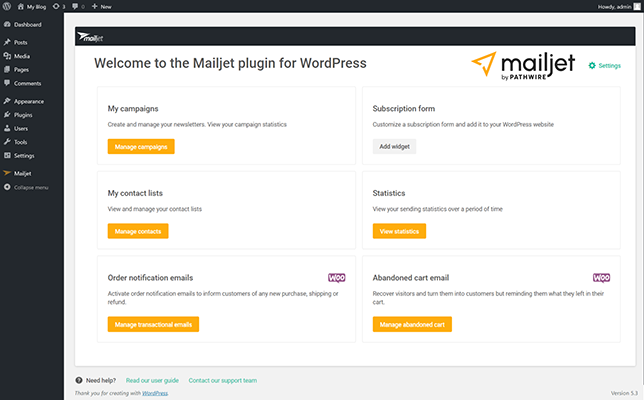644x400 pixels.
Task: Open the comments bubble in admin bar
Action: tap(75, 6)
